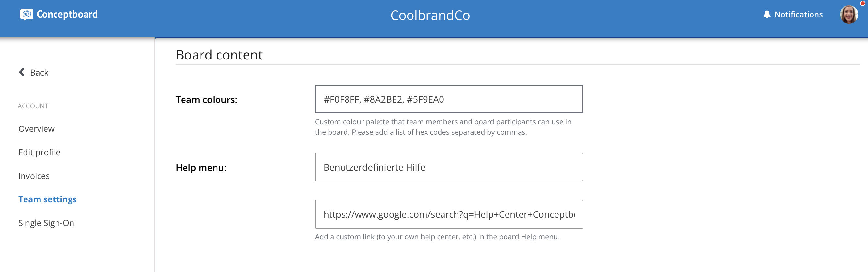
Task: Open the Single Sign-On page
Action: point(46,223)
